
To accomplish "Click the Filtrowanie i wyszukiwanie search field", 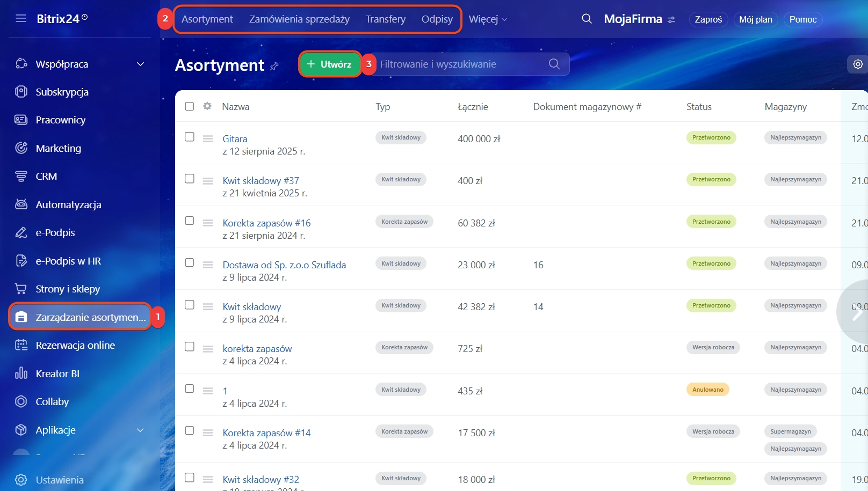I will pyautogui.click(x=462, y=64).
